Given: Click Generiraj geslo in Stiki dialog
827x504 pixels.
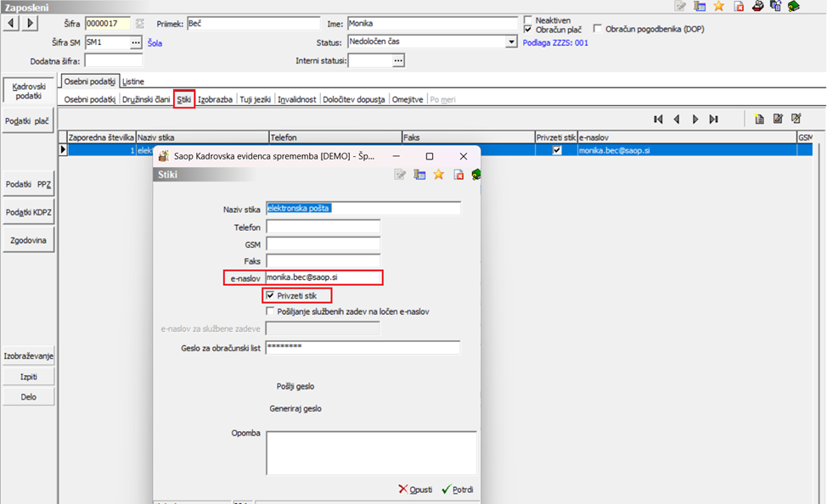Looking at the screenshot, I should click(295, 409).
